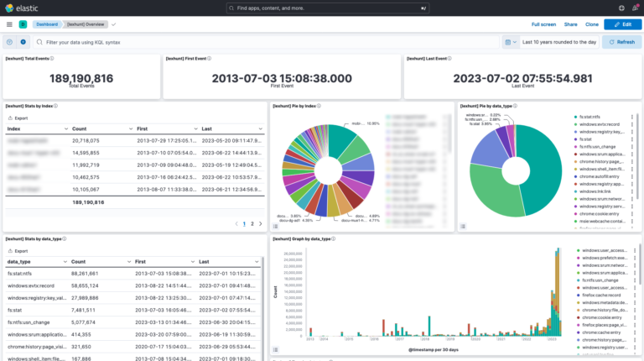
Task: Open the help menu icon in header
Action: [x=621, y=8]
